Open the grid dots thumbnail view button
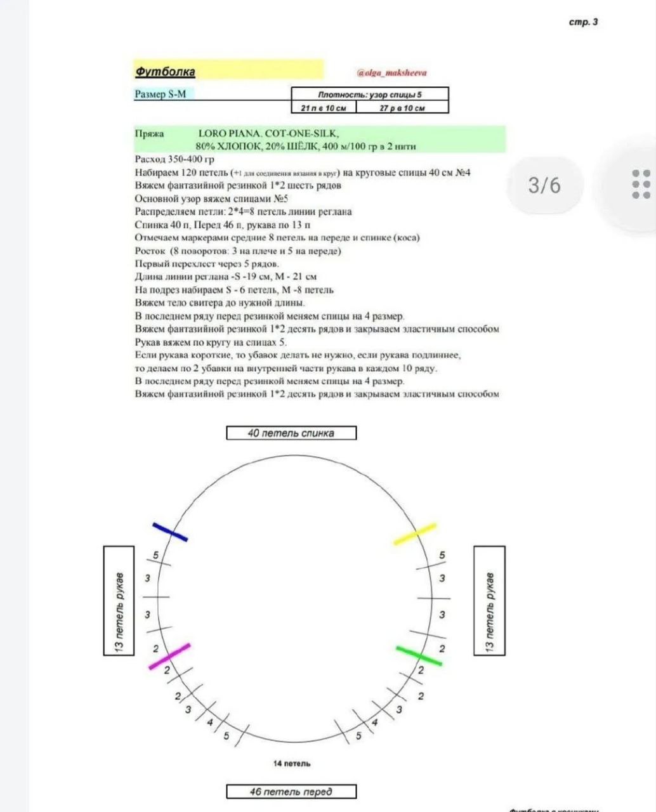Image resolution: width=656 pixels, height=812 pixels. tap(640, 185)
